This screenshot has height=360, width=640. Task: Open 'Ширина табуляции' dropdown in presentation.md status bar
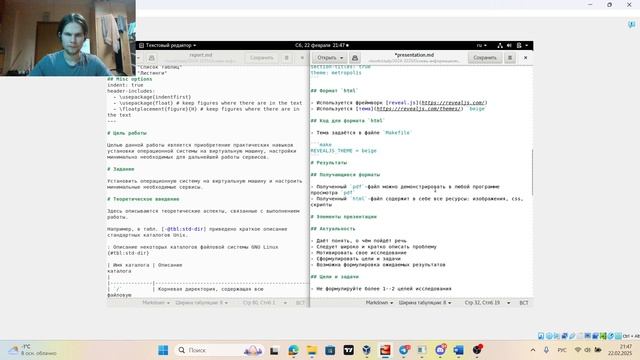pos(425,303)
